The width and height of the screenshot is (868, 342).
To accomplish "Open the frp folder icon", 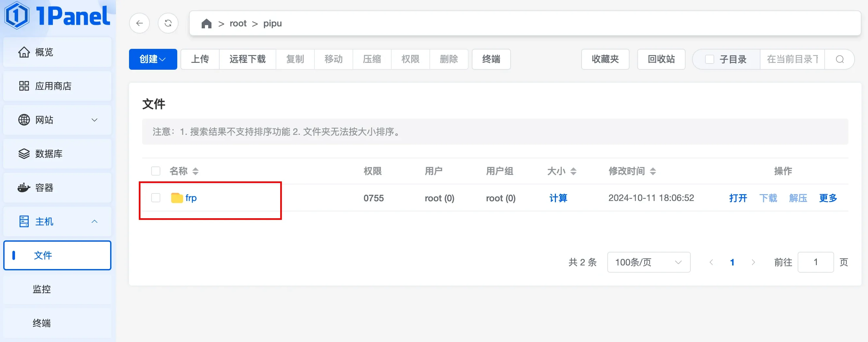I will [x=177, y=198].
